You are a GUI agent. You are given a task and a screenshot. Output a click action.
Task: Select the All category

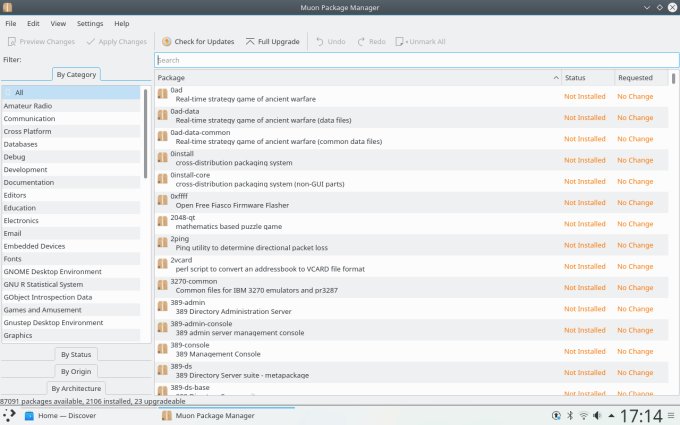pos(71,92)
